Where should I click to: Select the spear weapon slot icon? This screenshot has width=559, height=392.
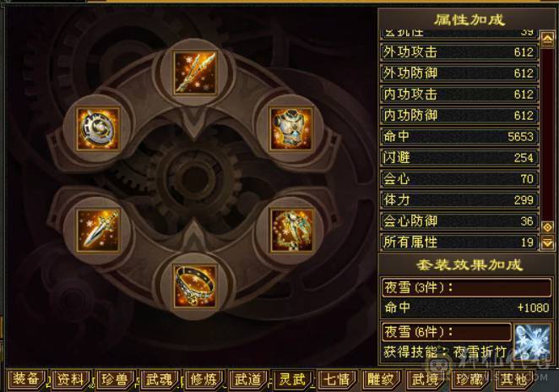tap(195, 73)
